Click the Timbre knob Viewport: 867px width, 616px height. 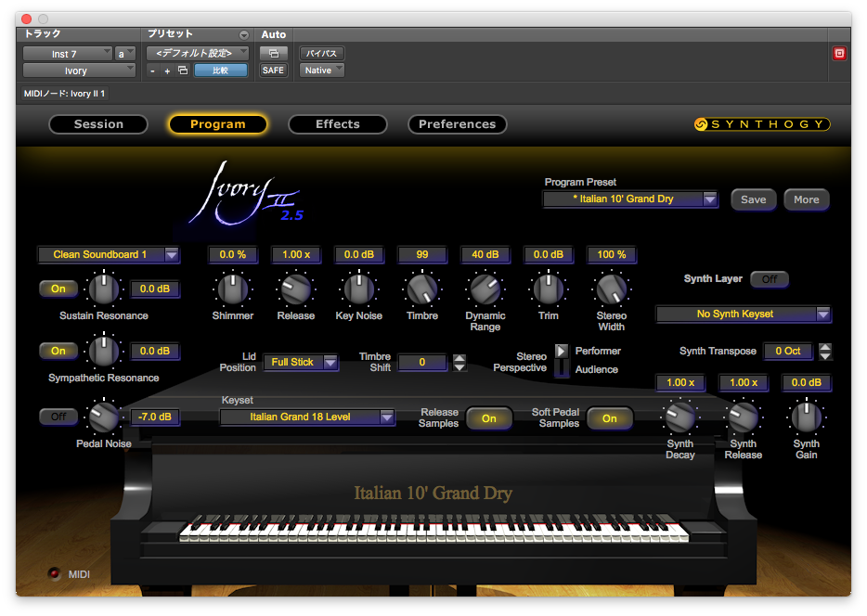(422, 289)
